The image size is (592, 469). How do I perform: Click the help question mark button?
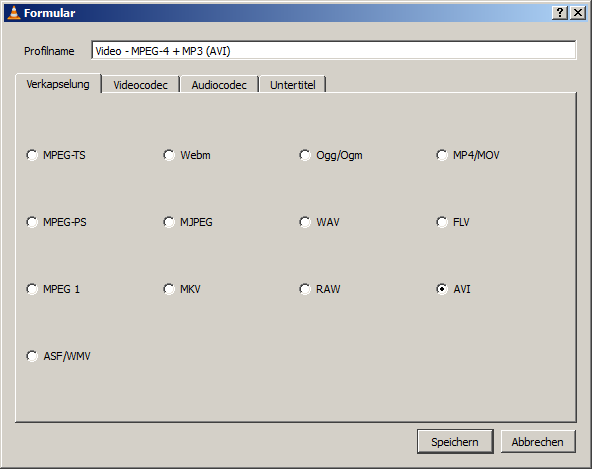click(x=560, y=13)
